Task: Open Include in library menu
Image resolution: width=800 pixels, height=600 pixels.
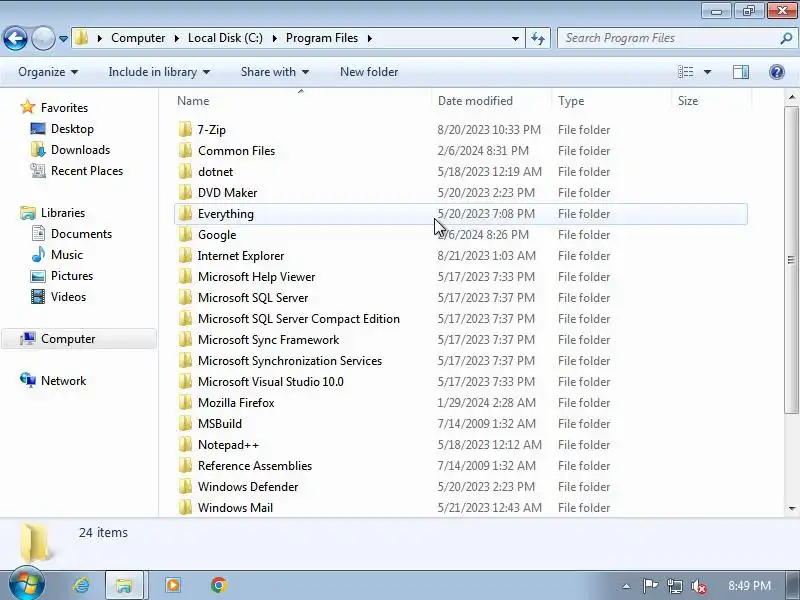Action: coord(159,72)
